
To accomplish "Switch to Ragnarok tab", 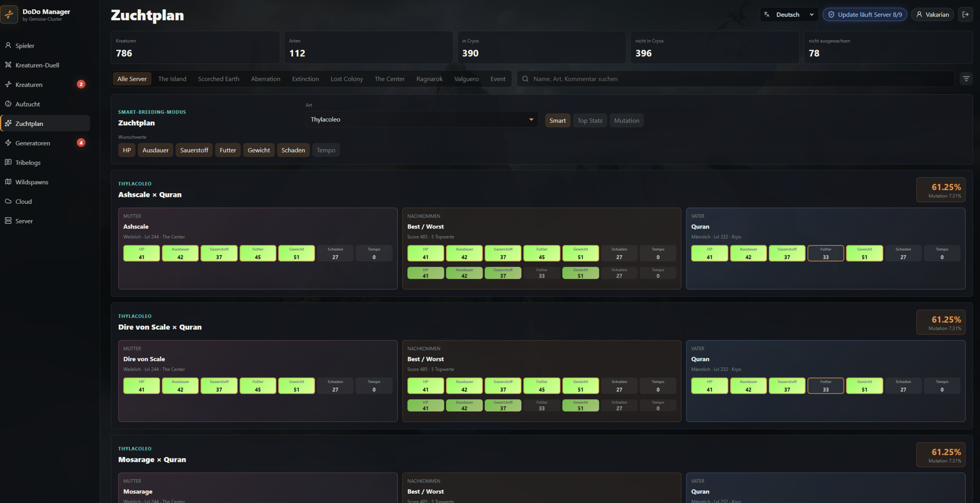I will 429,79.
